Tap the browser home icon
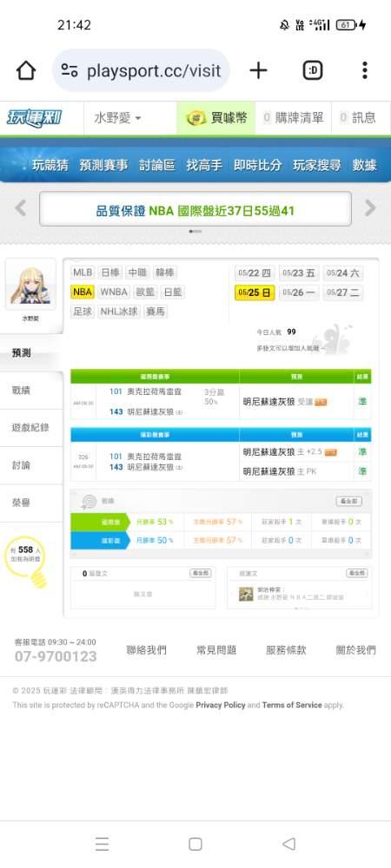 [26, 70]
